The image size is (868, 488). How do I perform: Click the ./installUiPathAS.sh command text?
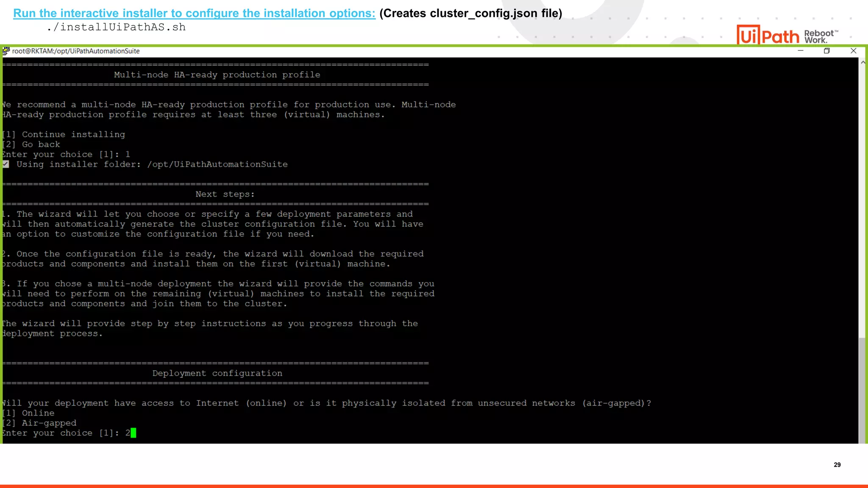[116, 28]
